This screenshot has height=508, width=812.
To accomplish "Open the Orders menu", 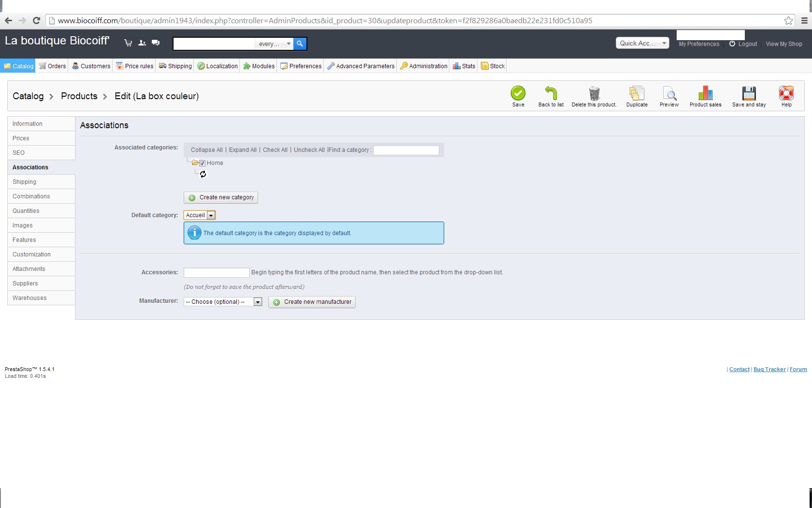I will point(53,66).
